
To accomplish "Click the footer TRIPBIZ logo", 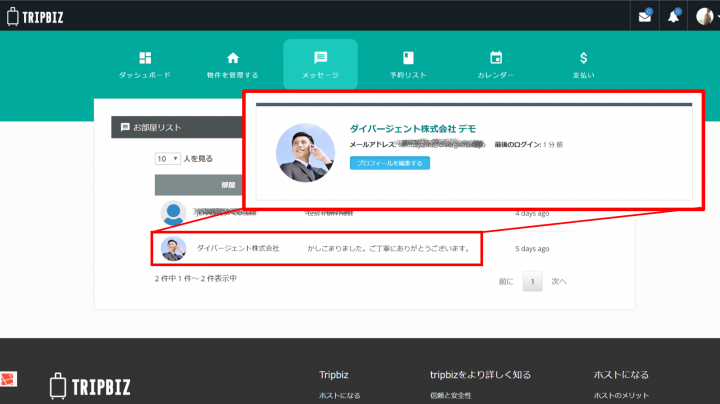I will 90,386.
